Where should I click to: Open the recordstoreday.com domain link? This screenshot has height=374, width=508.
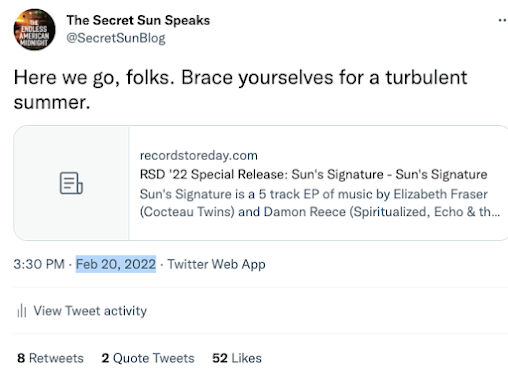pyautogui.click(x=199, y=155)
